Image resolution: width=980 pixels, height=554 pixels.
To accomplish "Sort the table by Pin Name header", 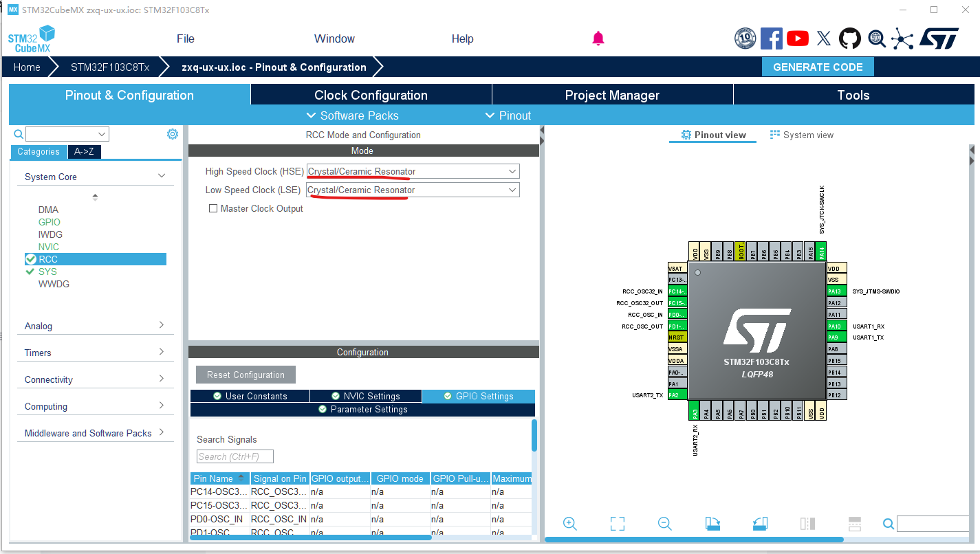I will pos(219,478).
